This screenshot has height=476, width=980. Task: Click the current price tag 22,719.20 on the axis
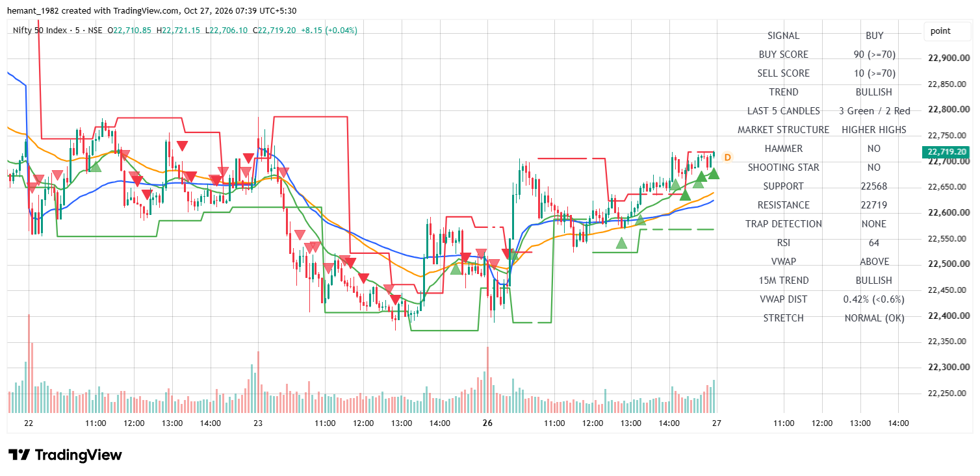(x=948, y=152)
